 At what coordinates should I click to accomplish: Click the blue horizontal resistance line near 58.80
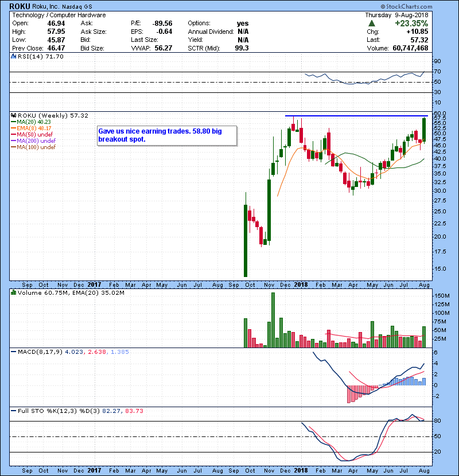tap(356, 116)
